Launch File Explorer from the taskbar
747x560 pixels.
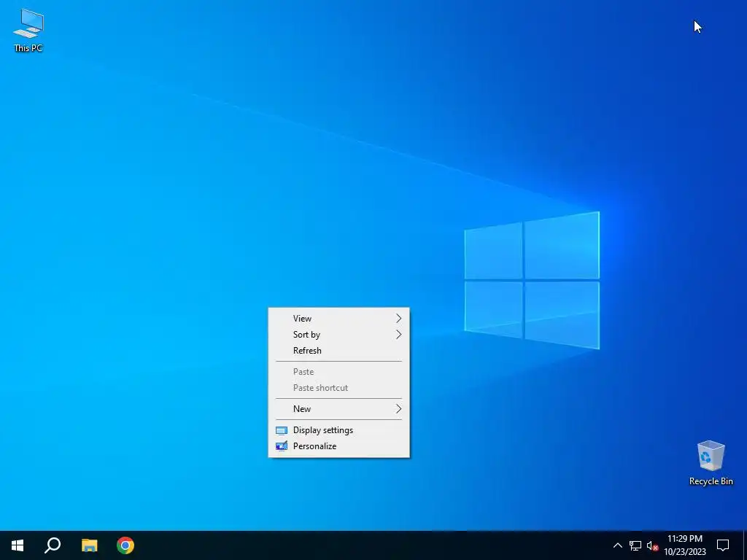pyautogui.click(x=89, y=545)
